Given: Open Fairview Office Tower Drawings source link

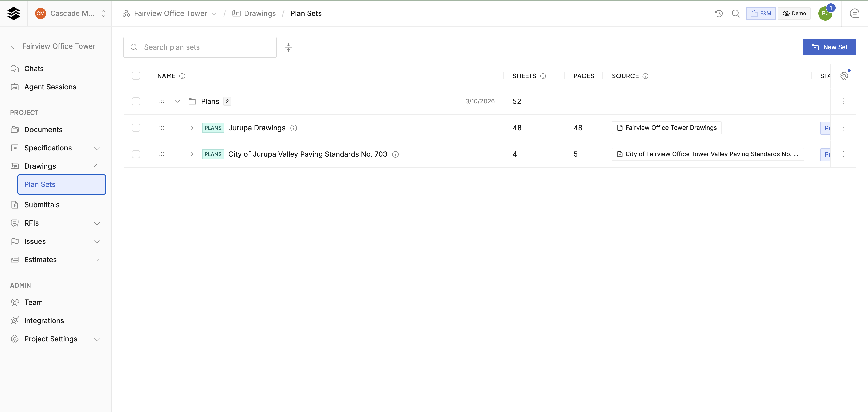Looking at the screenshot, I should coord(666,128).
